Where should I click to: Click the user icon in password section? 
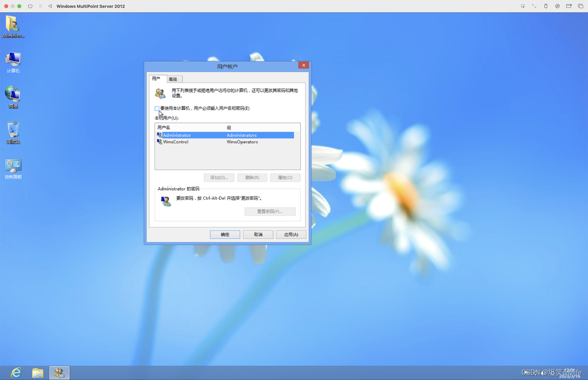166,200
